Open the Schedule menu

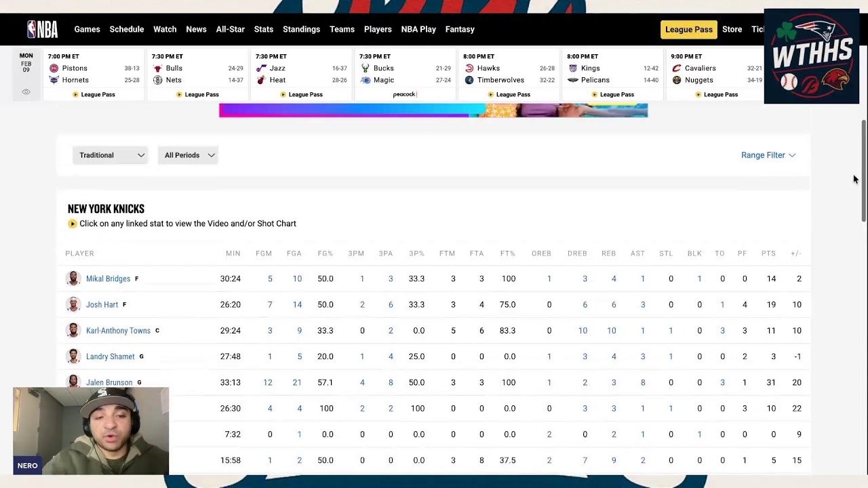coord(127,29)
